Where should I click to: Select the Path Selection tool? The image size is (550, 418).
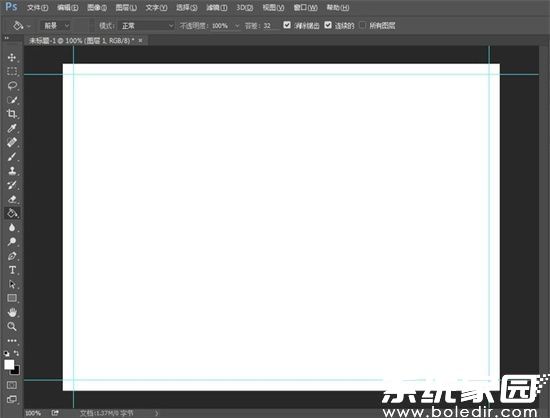12,284
